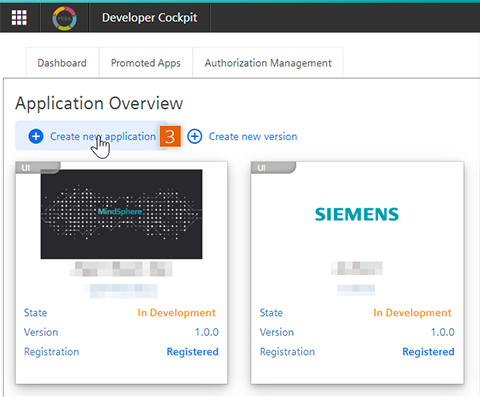Click blurred blue subtitle on MindSphere card
Viewport: 480px width, 397px height.
pyautogui.click(x=120, y=291)
